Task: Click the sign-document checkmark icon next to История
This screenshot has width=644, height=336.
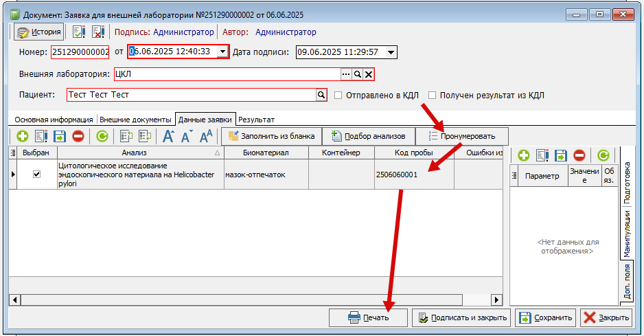Action: tap(78, 32)
